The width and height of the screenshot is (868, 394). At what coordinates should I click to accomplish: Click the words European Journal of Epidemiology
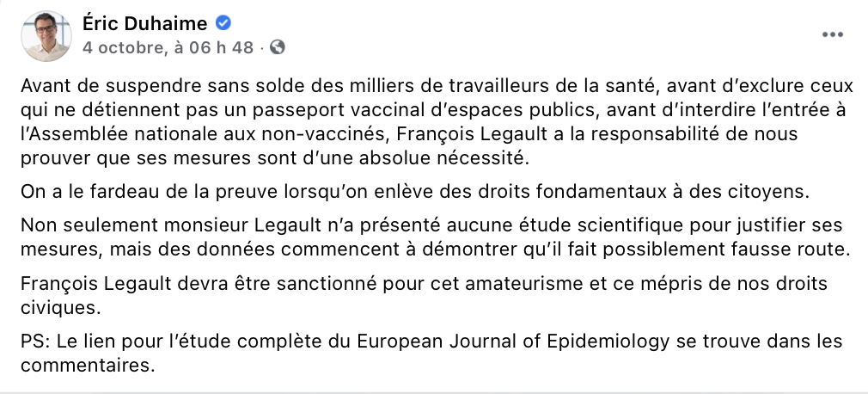(x=512, y=342)
